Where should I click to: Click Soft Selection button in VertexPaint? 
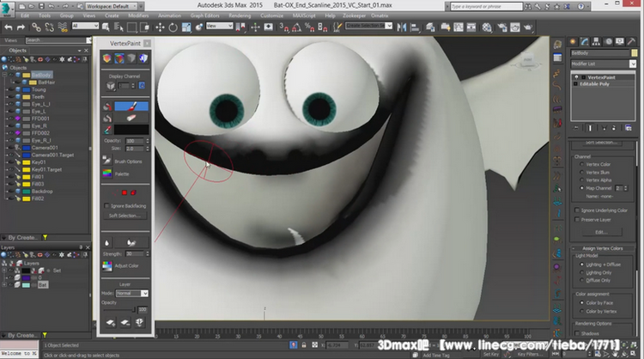(x=125, y=216)
